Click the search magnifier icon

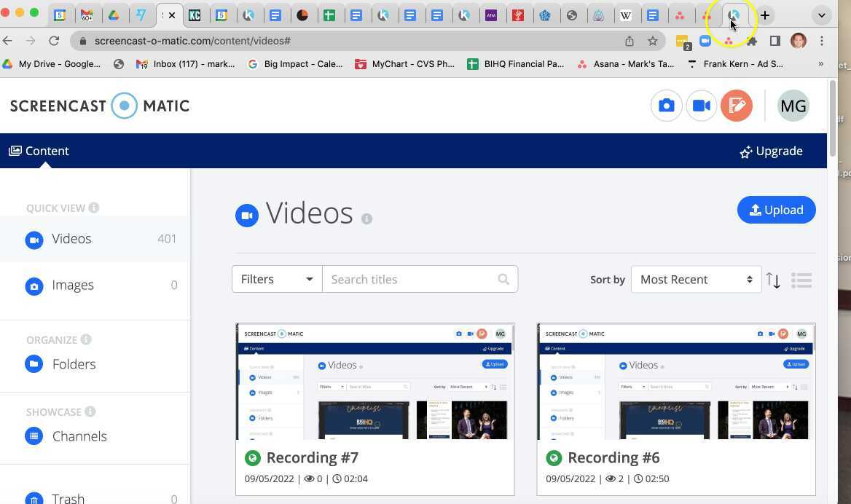click(503, 279)
